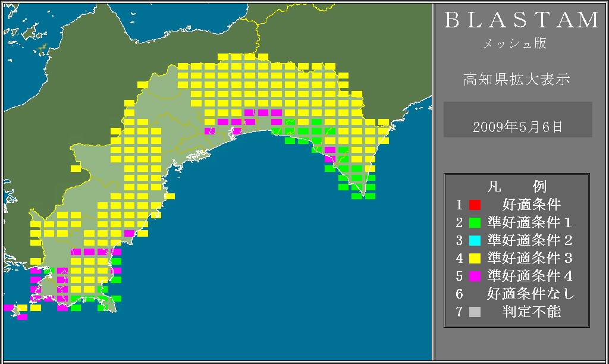Screen dimensions: 609x364
Task: Click the legend label 好適条件
Action: [532, 205]
